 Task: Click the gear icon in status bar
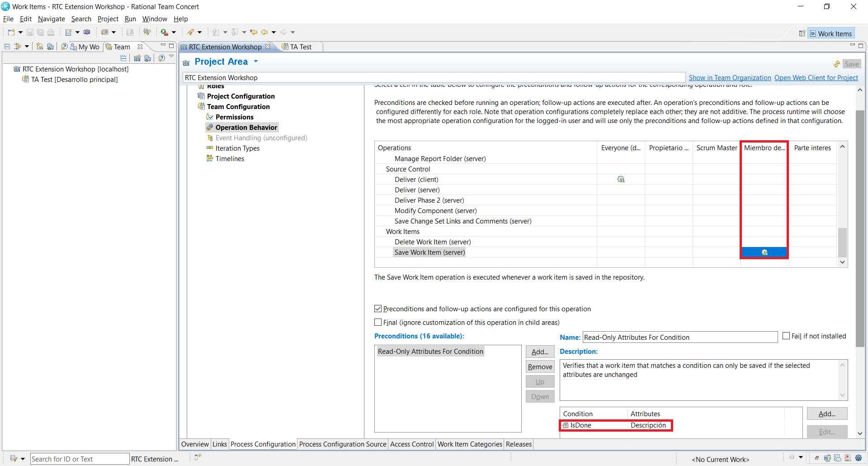click(x=858, y=458)
